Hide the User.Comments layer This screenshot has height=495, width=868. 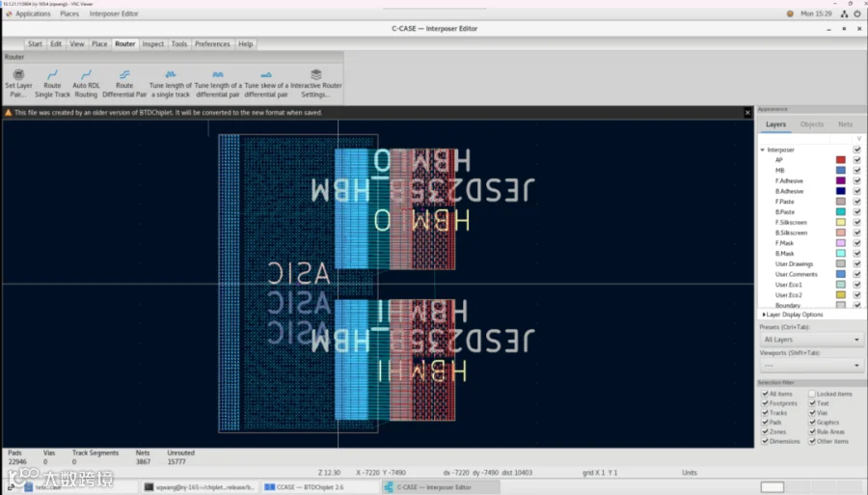coord(857,275)
